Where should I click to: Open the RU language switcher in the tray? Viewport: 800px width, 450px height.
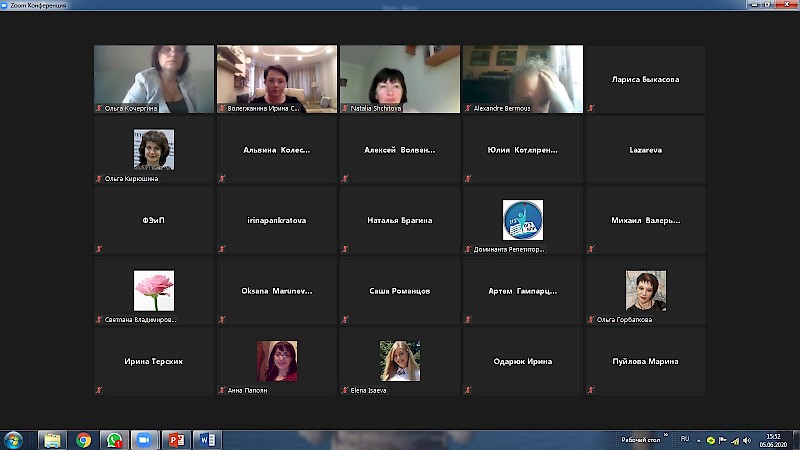tap(685, 439)
